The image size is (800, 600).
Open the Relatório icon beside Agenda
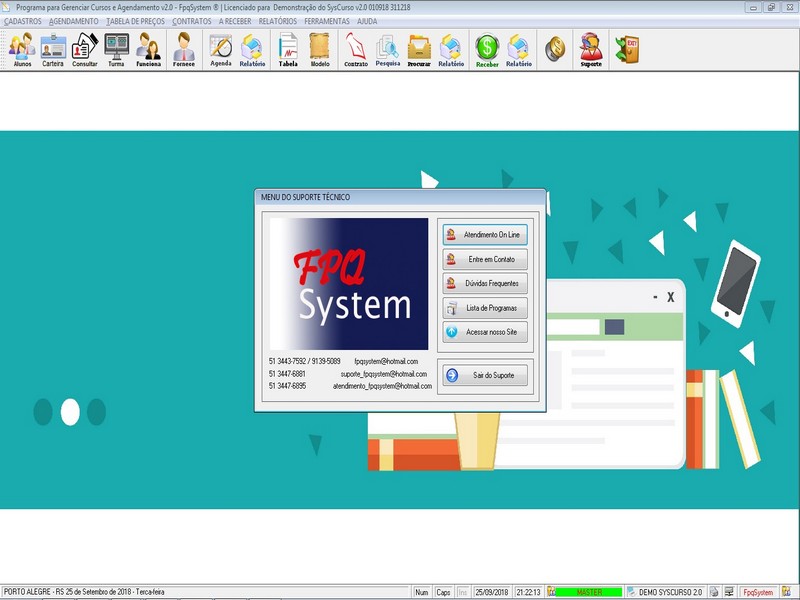[252, 50]
